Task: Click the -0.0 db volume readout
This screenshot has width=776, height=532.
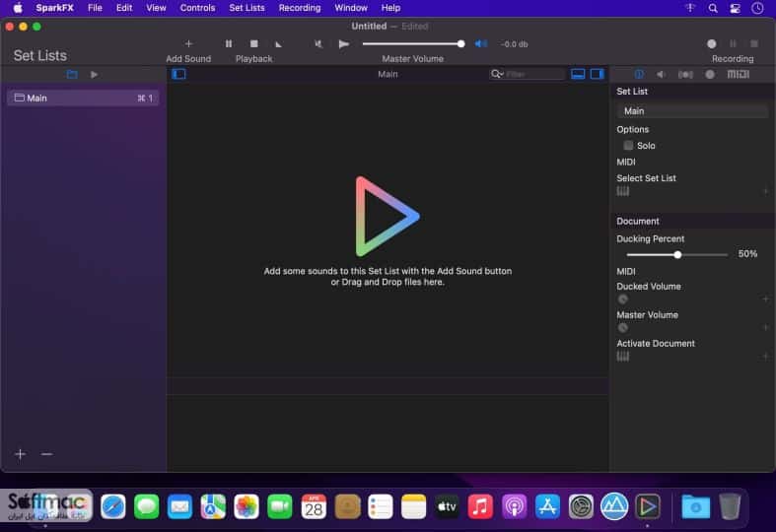Action: tap(514, 44)
